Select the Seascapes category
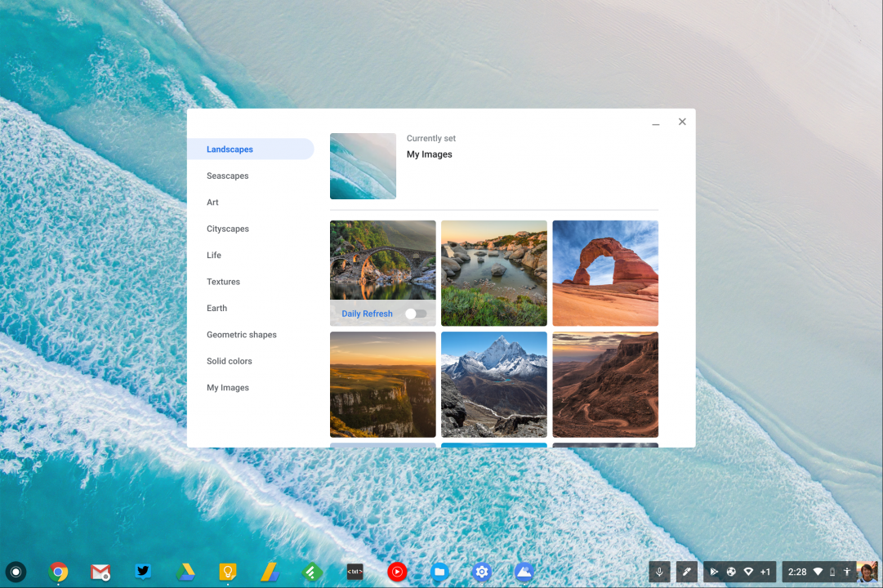Image resolution: width=883 pixels, height=588 pixels. tap(227, 176)
